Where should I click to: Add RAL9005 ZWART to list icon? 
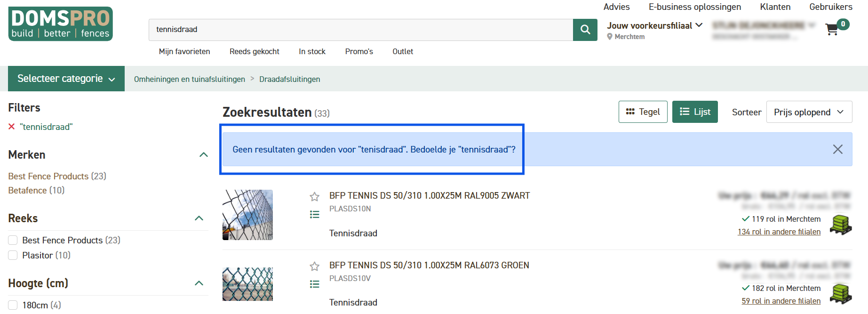(x=315, y=215)
